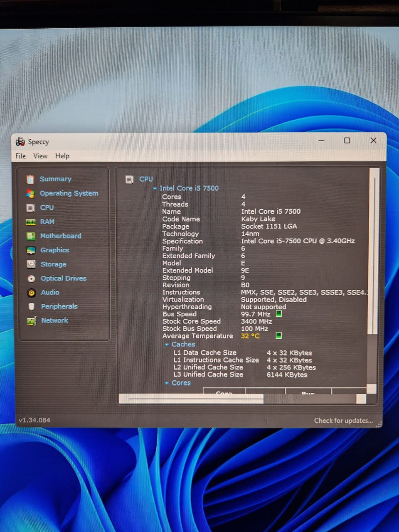The image size is (399, 532).
Task: Select the Motherboard sidebar icon
Action: [x=31, y=236]
